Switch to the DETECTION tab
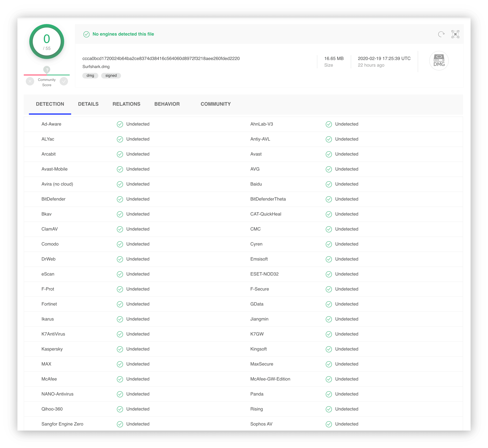The image size is (488, 448). (x=50, y=104)
